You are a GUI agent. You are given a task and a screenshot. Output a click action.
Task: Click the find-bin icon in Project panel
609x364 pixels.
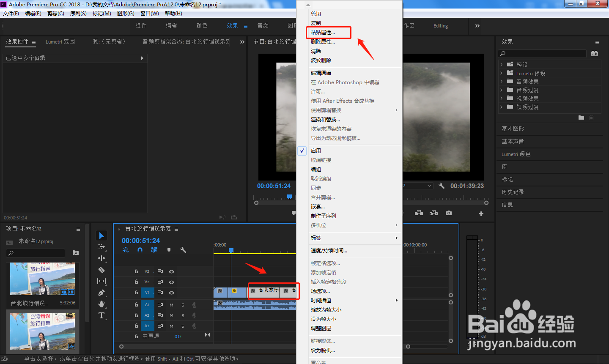click(76, 253)
